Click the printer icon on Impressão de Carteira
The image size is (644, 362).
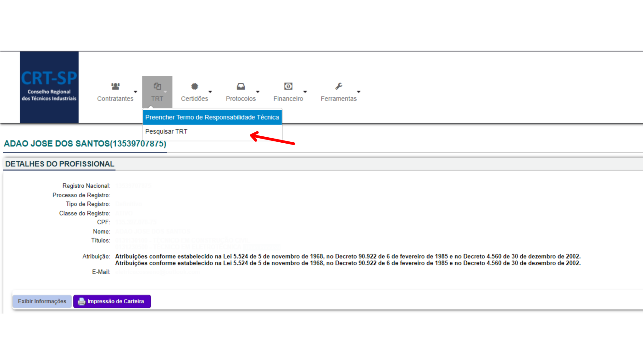tap(81, 301)
